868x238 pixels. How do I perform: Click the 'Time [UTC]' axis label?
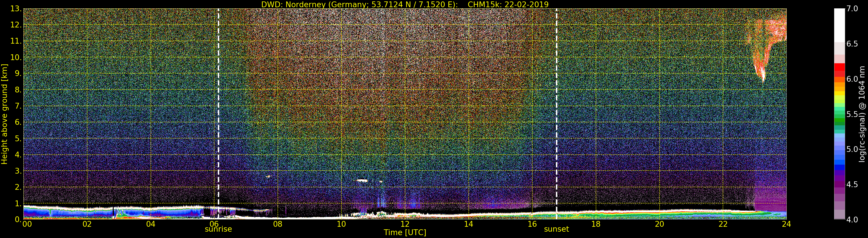(x=405, y=232)
